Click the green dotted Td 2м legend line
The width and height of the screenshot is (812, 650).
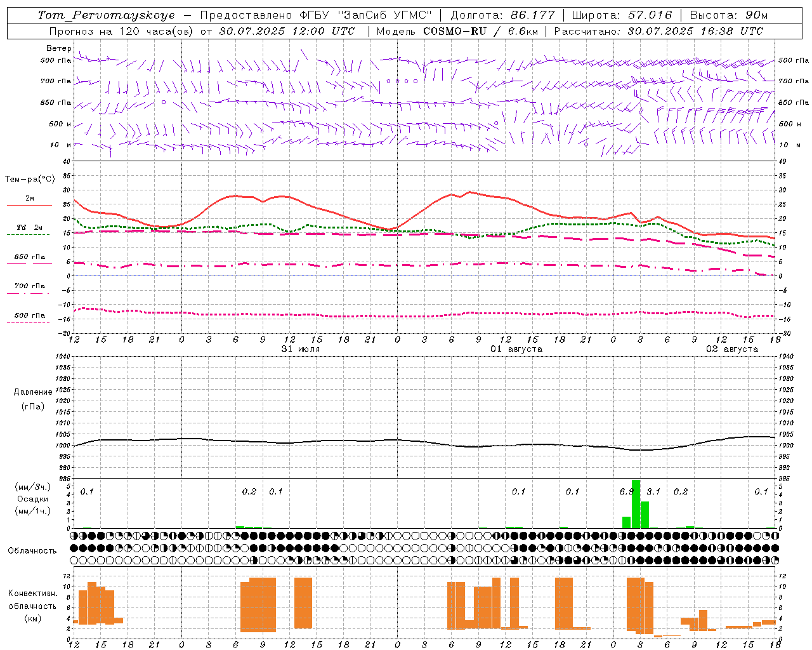[28, 234]
